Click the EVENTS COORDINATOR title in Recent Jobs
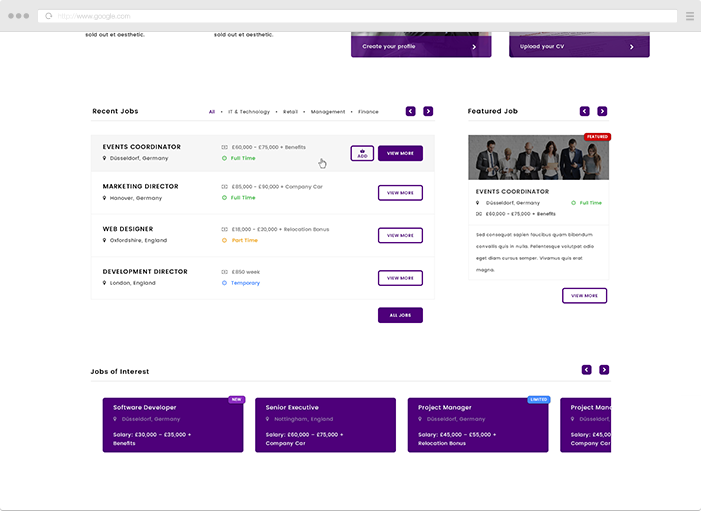This screenshot has width=701, height=511. 142,147
